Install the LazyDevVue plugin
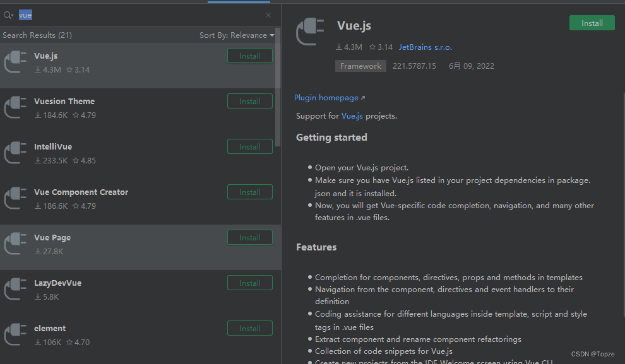Image resolution: width=625 pixels, height=364 pixels. point(250,283)
